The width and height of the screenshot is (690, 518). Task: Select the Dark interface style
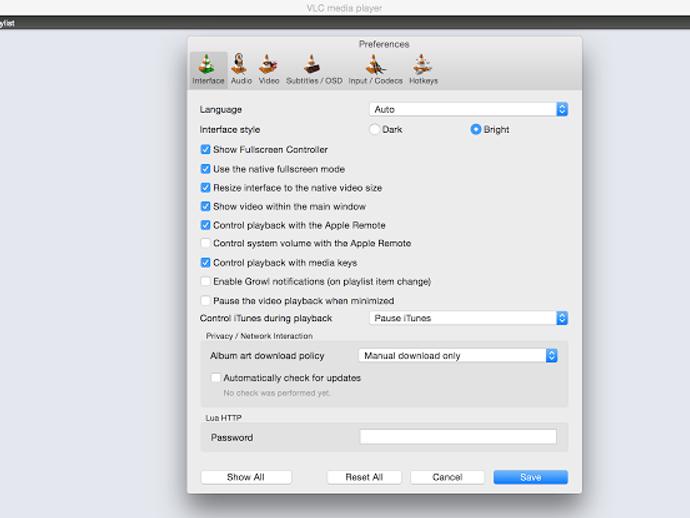[x=374, y=129]
